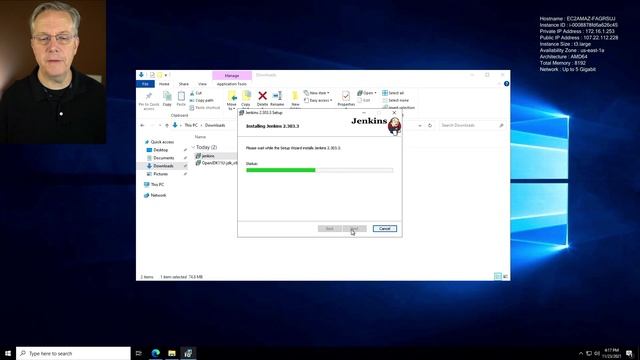Click Paste shortcut in the Clipboard group
The height and width of the screenshot is (360, 640).
pyautogui.click(x=205, y=108)
